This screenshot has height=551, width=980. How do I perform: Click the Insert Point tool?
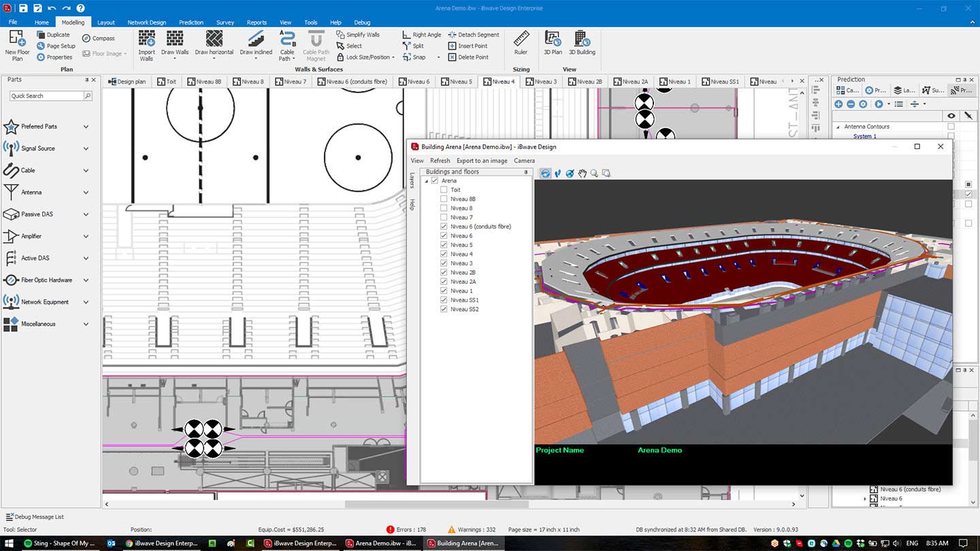tap(468, 46)
